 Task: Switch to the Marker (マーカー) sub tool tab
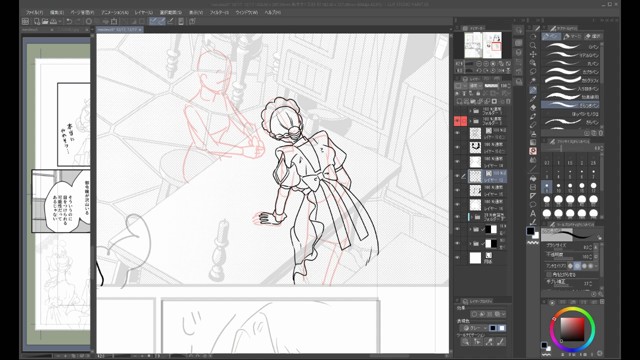[572, 36]
